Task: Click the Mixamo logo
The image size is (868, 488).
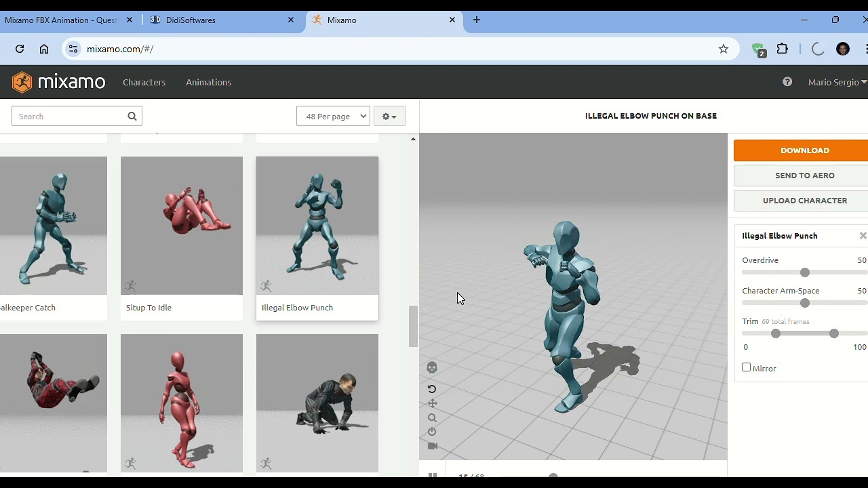Action: tap(59, 82)
